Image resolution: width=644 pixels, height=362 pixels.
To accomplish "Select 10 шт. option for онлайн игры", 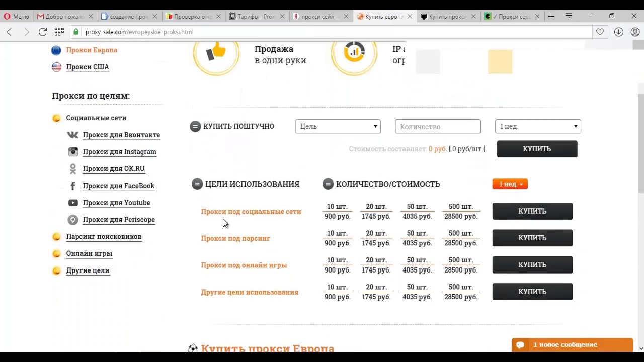I will 337,265.
